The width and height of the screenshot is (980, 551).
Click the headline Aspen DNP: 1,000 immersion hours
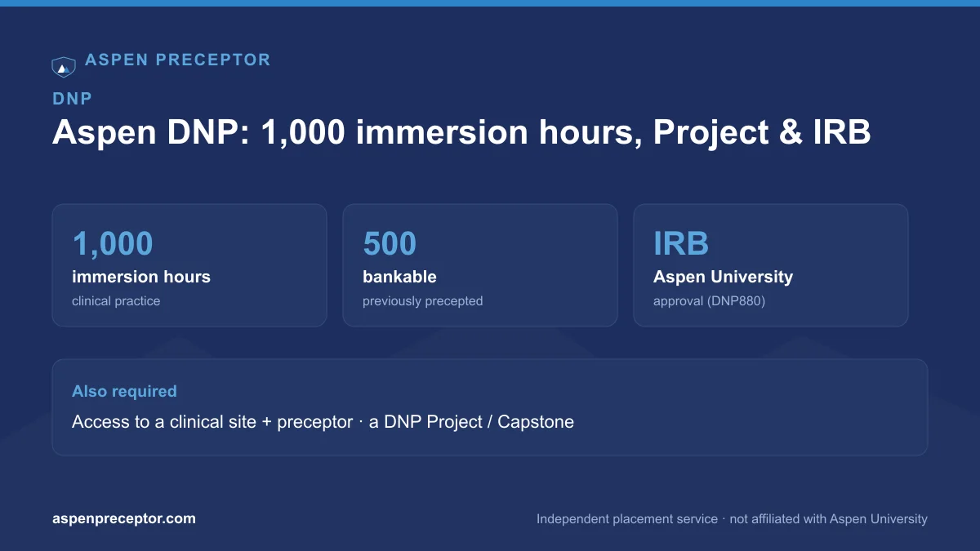point(461,132)
